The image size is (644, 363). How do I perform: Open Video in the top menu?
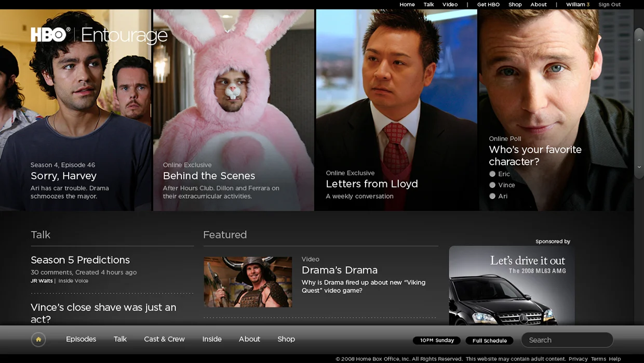click(450, 5)
